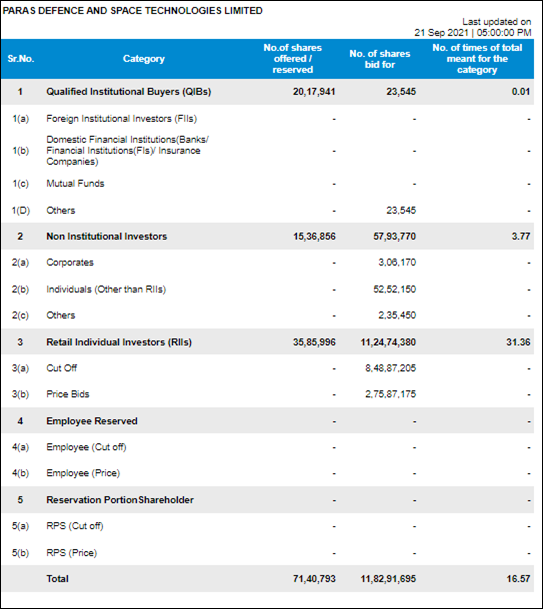Select the Qualified Institutional Buyers (QIBs) row

(268, 92)
